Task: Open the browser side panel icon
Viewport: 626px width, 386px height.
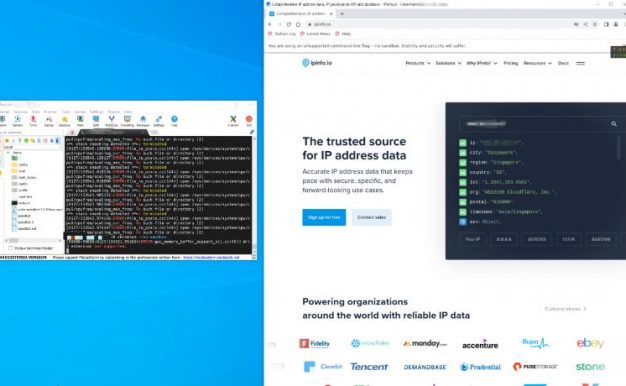Action: [x=606, y=24]
